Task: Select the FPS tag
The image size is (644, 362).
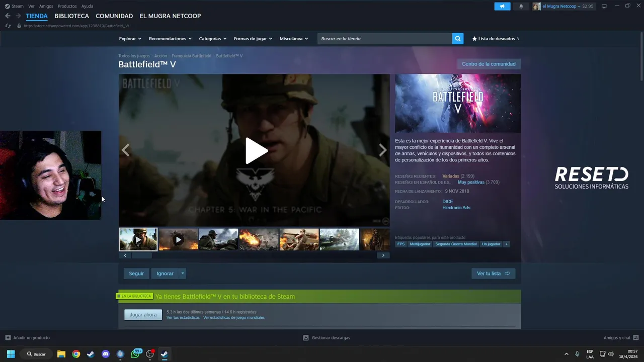Action: pyautogui.click(x=401, y=244)
